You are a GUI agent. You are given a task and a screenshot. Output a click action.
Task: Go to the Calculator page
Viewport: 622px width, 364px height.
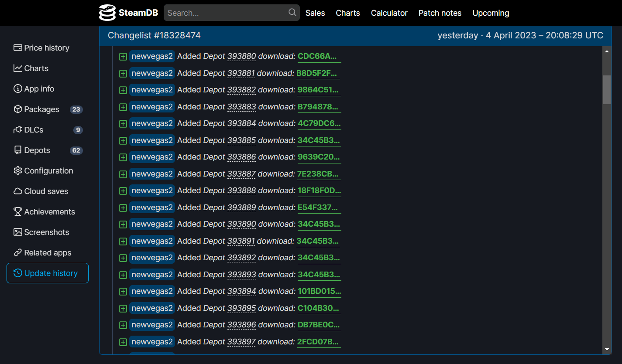point(389,13)
